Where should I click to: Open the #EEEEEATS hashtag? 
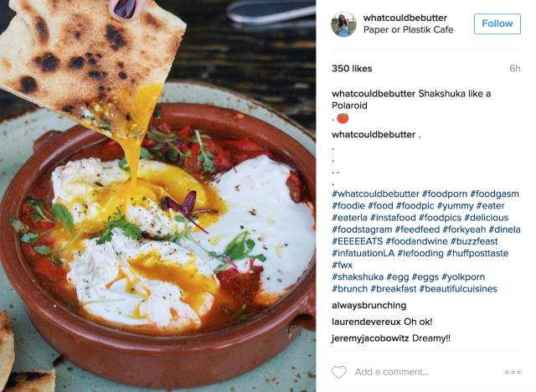[358, 241]
